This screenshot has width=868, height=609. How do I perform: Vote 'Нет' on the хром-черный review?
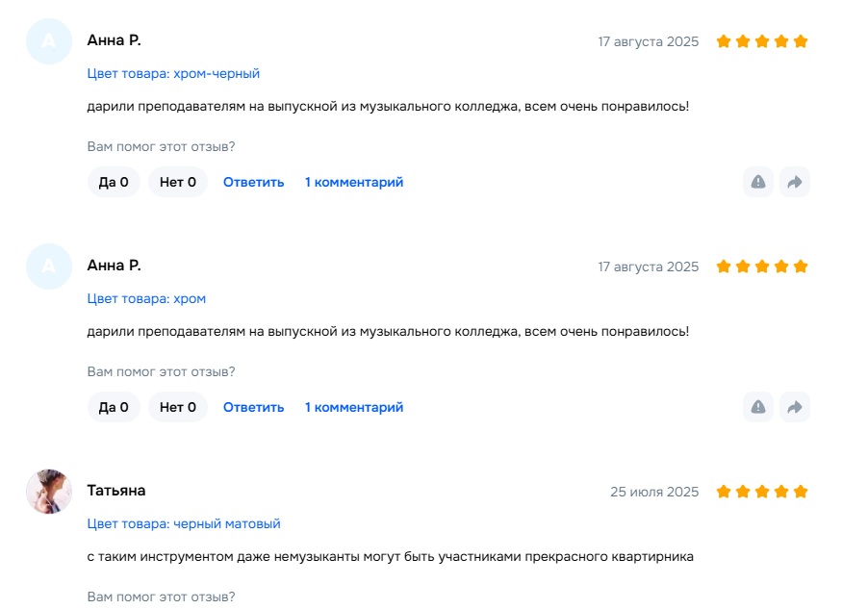click(x=178, y=182)
